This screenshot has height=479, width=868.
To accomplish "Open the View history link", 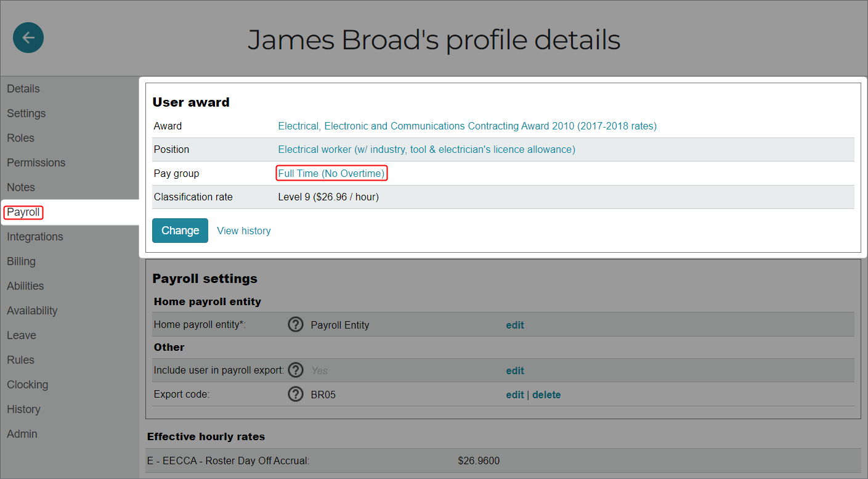I will [x=243, y=230].
